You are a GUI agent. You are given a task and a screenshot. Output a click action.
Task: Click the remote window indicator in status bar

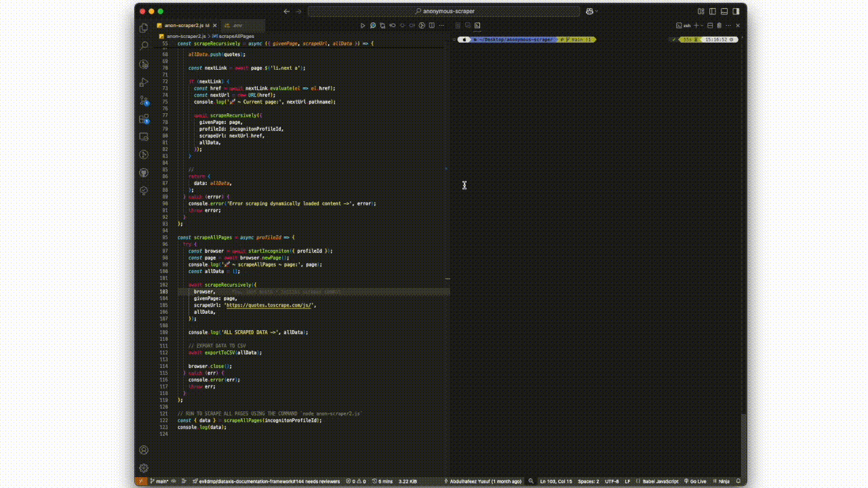[x=141, y=481]
